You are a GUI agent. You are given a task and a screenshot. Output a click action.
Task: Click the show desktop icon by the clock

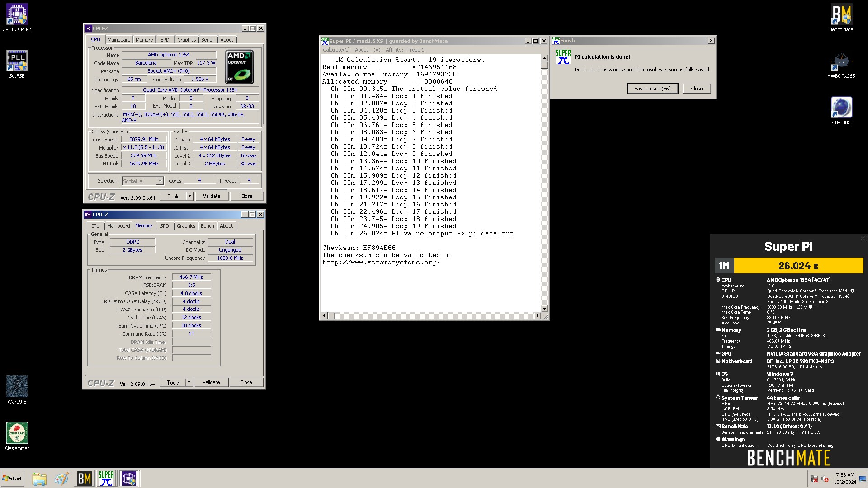(x=863, y=479)
